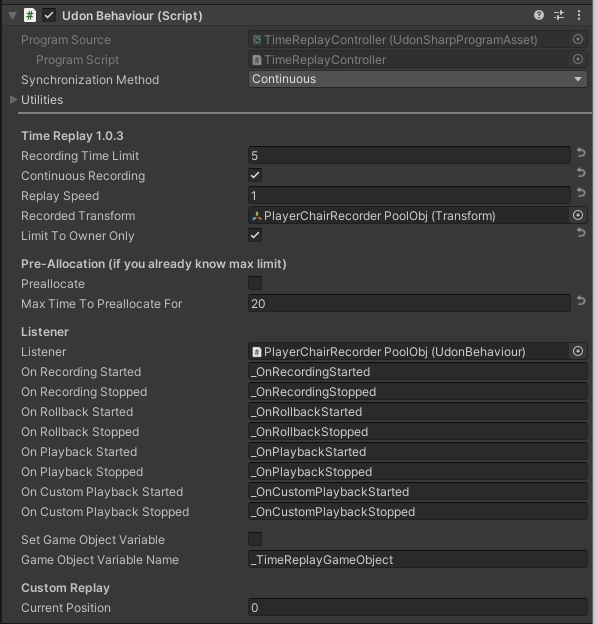Click the Recording Time Limit label
Screen dimensions: 597x624
[x=80, y=156]
